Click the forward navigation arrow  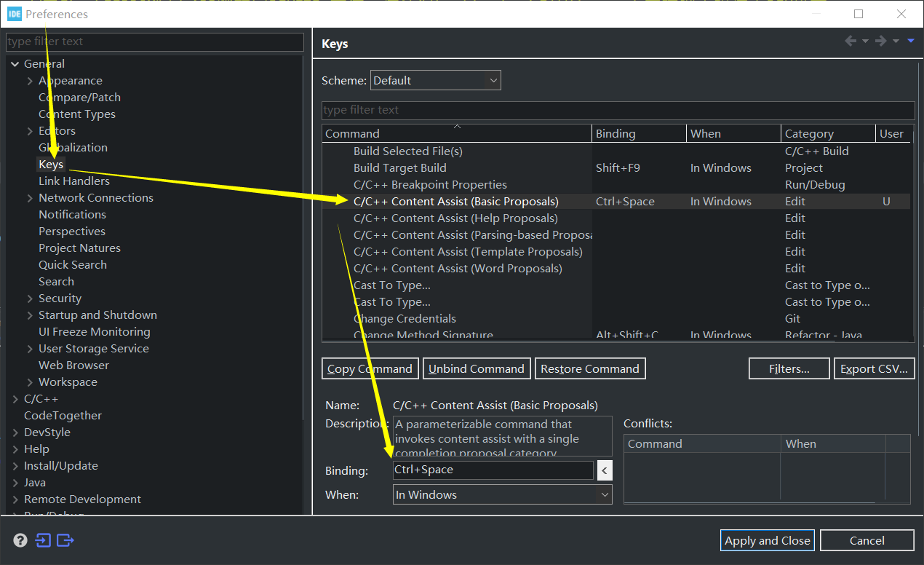[x=881, y=42]
